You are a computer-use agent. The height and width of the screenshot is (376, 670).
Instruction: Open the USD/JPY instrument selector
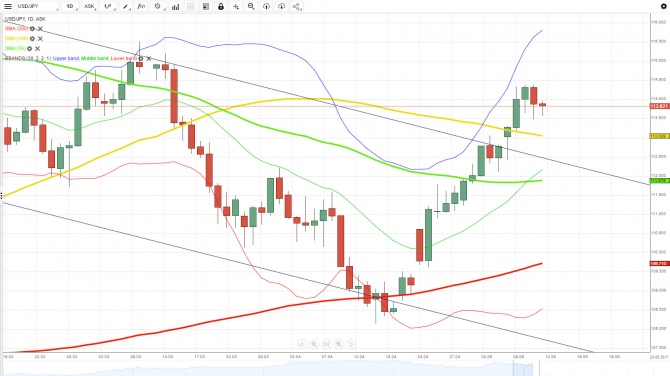click(x=38, y=6)
